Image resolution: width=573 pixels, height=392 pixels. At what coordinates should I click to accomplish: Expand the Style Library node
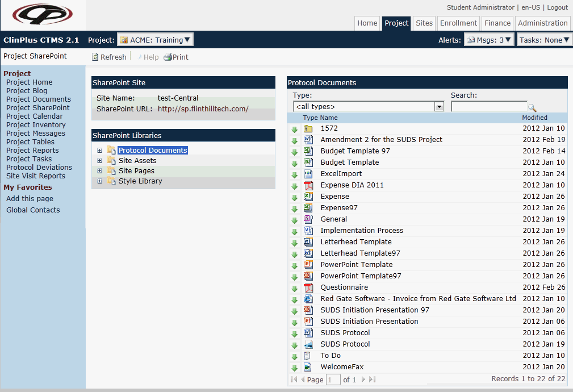coord(100,181)
